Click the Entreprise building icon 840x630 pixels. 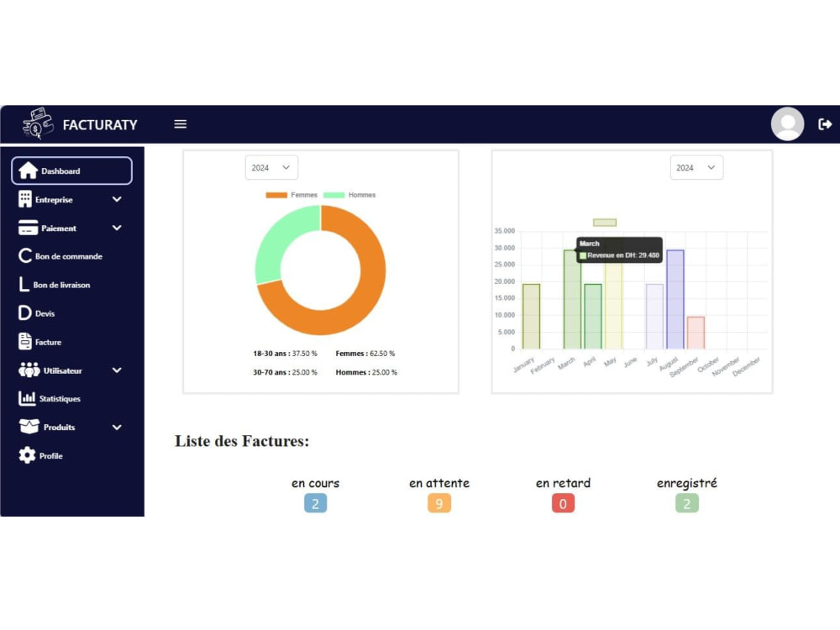tap(24, 199)
